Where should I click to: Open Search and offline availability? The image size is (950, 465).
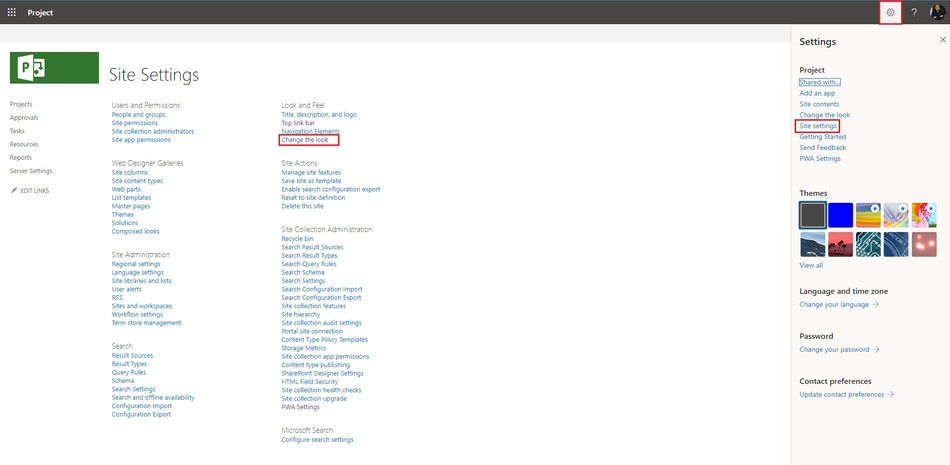(153, 398)
